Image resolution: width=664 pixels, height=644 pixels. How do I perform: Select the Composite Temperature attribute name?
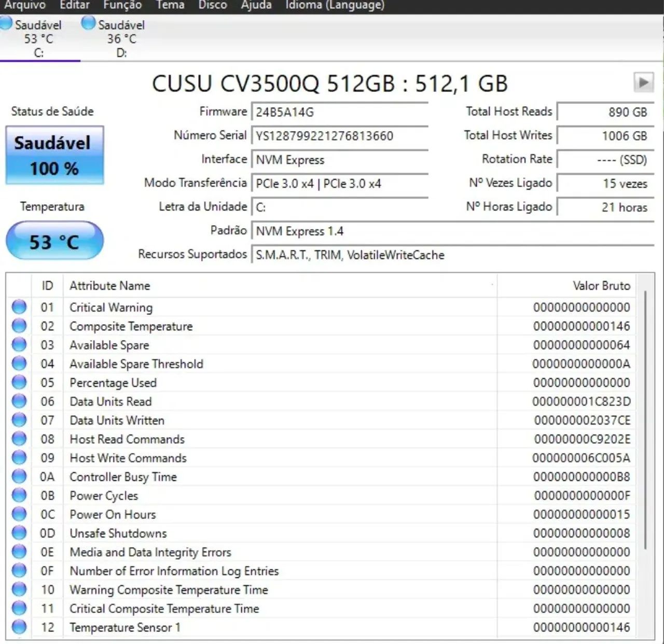click(131, 326)
